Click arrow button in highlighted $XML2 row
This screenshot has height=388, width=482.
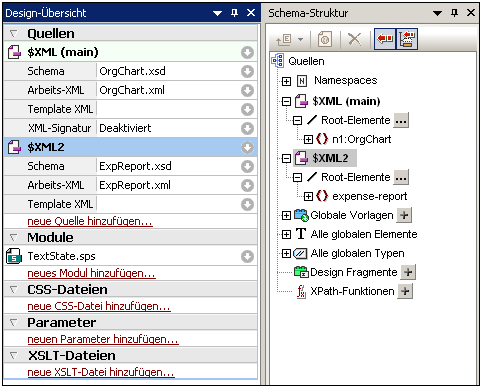pos(247,147)
